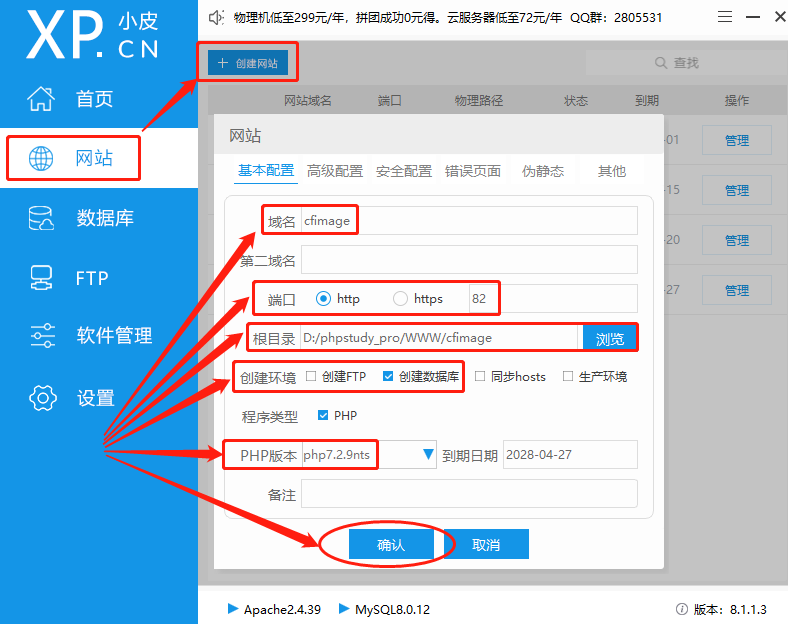Switch to 安全配置 tab
Screen dimensions: 788x624
pyautogui.click(x=404, y=171)
